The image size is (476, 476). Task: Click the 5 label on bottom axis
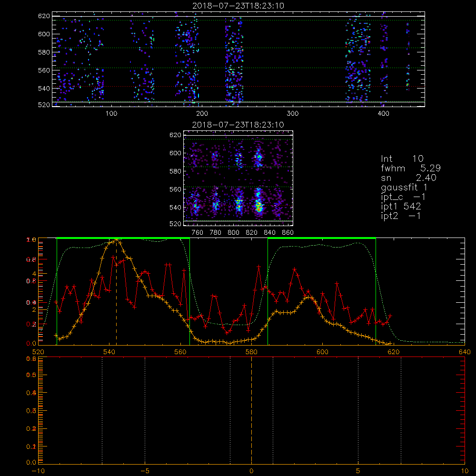358,471
